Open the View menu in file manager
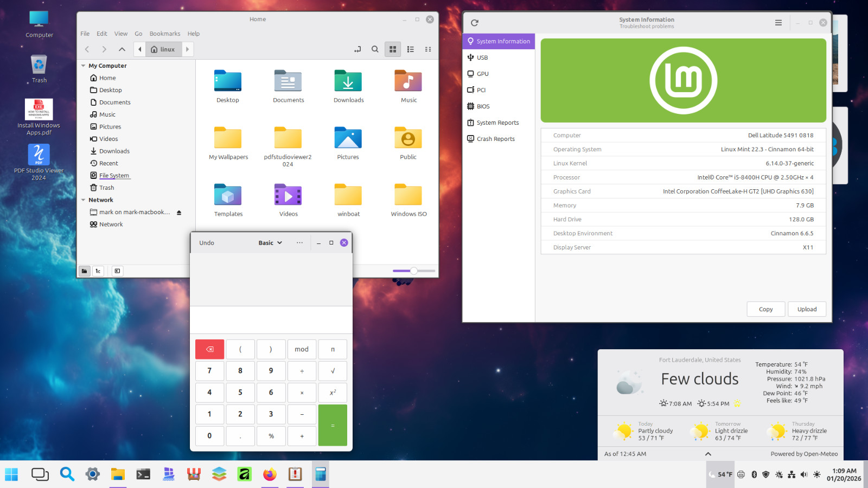 click(121, 34)
